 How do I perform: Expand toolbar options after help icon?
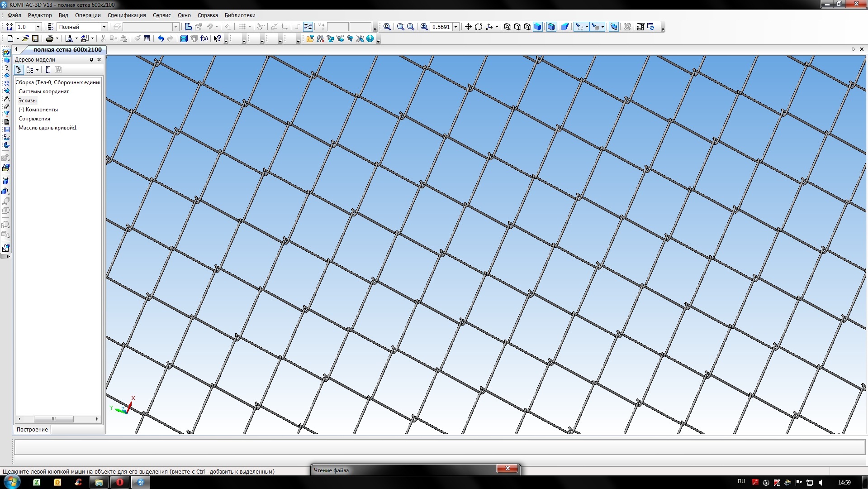pyautogui.click(x=379, y=40)
